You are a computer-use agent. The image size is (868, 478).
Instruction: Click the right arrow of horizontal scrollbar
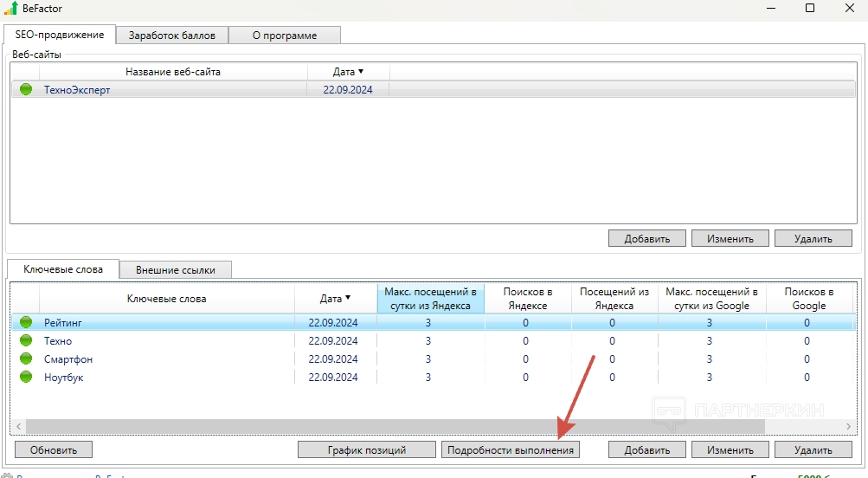point(849,427)
